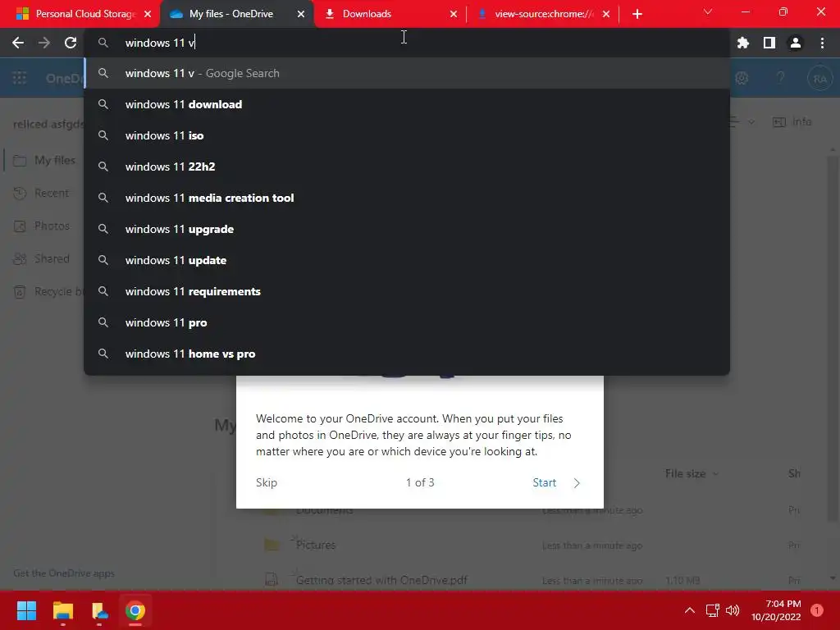Show hidden system tray icons
The width and height of the screenshot is (840, 630).
click(x=690, y=610)
